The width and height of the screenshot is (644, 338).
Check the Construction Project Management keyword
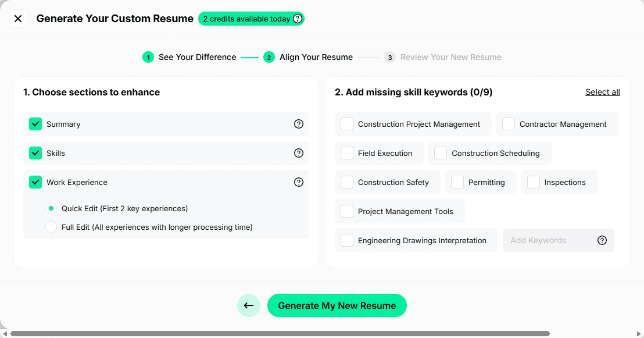click(346, 124)
